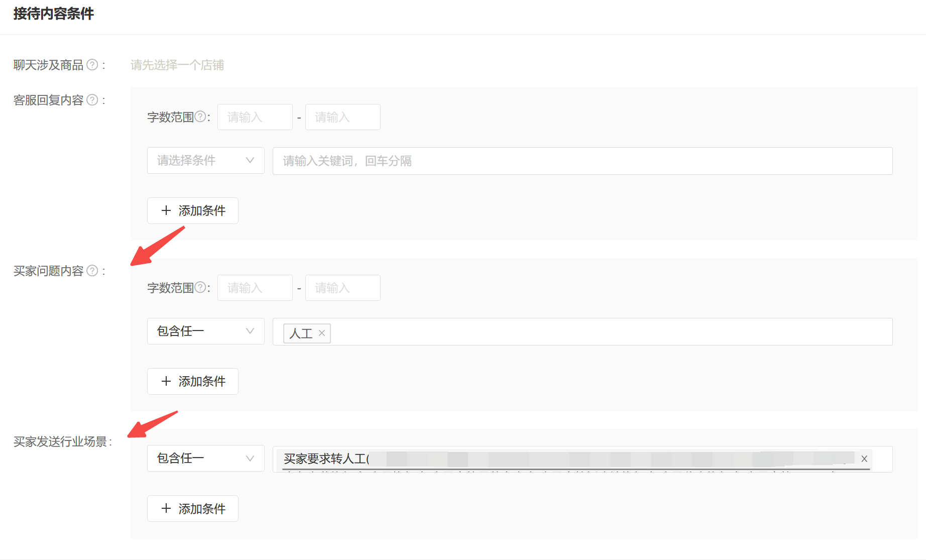Focus minimum 字数范围 input in 买家问题内容
Viewport: 926px width, 560px height.
pyautogui.click(x=255, y=288)
